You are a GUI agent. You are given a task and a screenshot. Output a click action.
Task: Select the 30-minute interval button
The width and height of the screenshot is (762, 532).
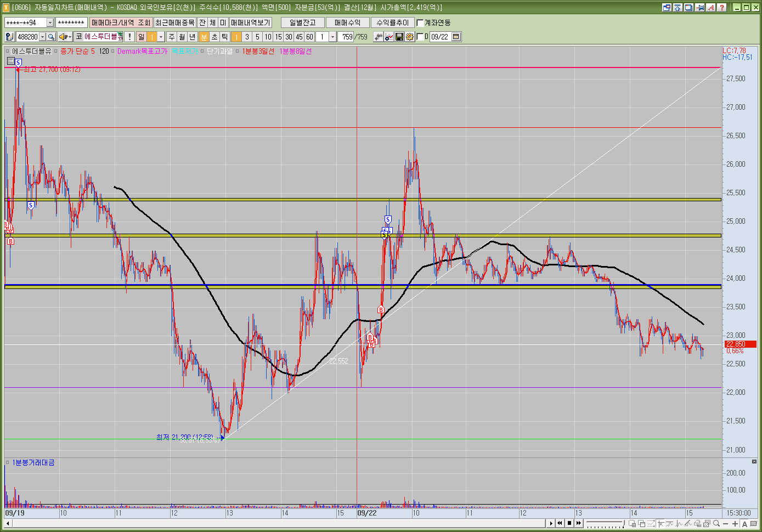pos(289,37)
